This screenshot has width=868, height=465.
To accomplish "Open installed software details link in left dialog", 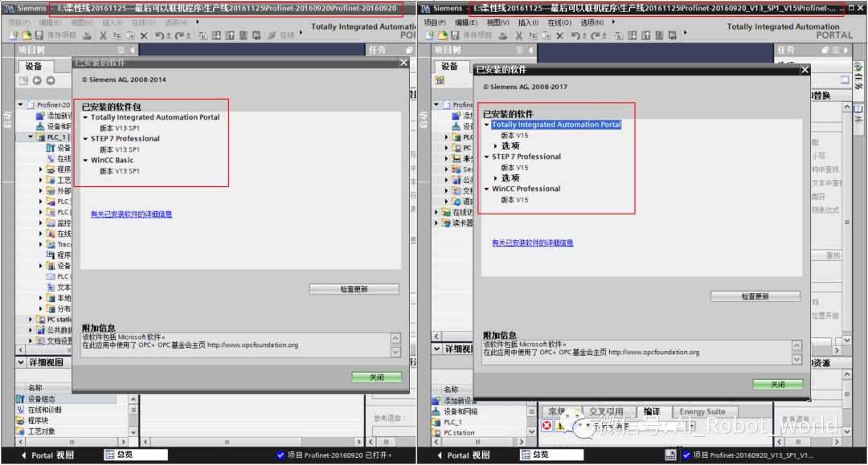I will pos(131,214).
